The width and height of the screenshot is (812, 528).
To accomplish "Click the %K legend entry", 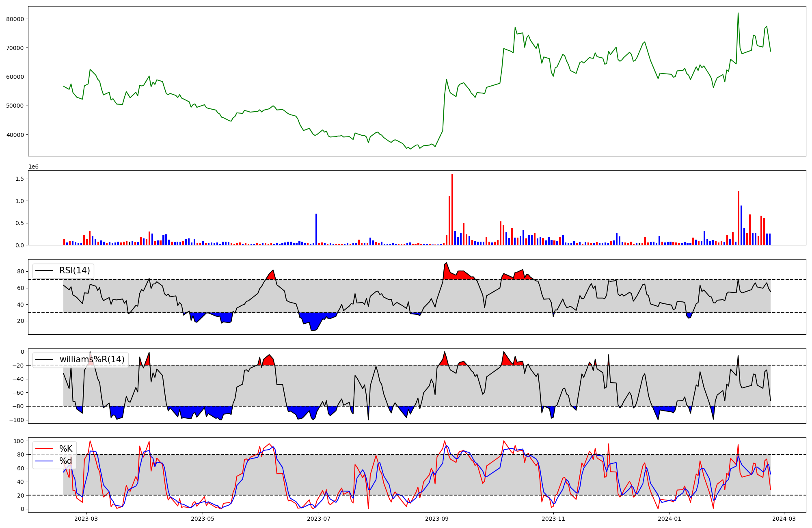I will pyautogui.click(x=66, y=449).
